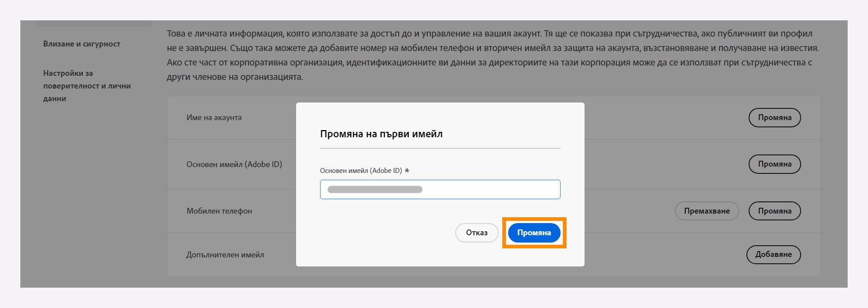Click the Основен имейл input field
Viewport: 868px width, 308px height.
tap(440, 189)
